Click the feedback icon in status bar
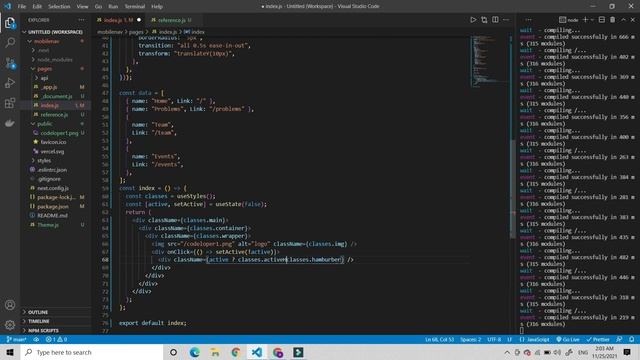The height and width of the screenshot is (360, 640). pos(619,339)
